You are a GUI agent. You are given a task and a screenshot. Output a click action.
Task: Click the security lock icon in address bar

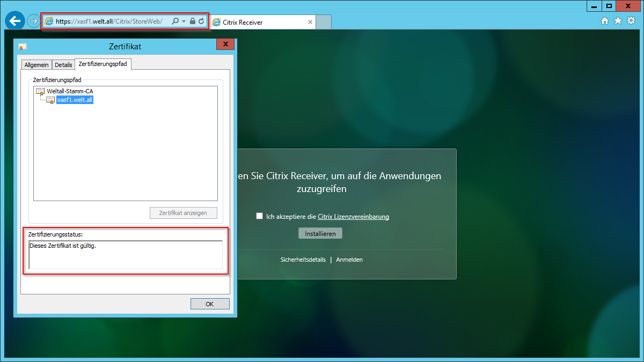193,21
